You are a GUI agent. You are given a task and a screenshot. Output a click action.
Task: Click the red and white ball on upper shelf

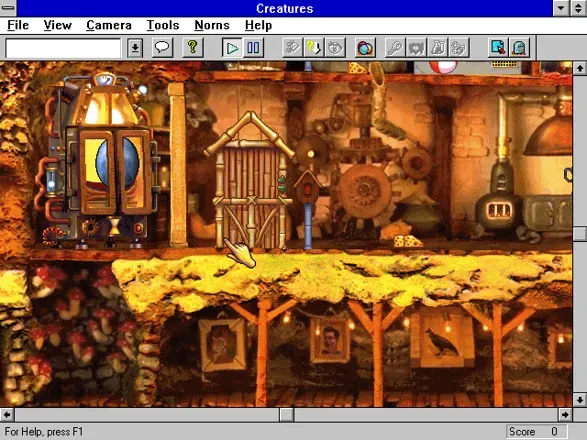(x=443, y=67)
